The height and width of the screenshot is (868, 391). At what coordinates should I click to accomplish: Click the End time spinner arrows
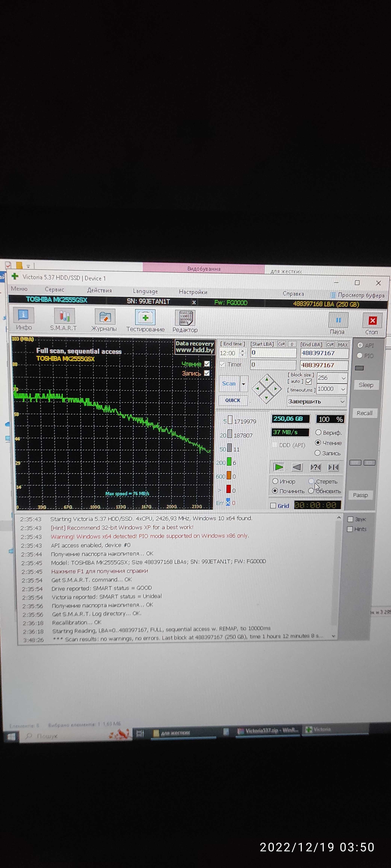coord(243,353)
